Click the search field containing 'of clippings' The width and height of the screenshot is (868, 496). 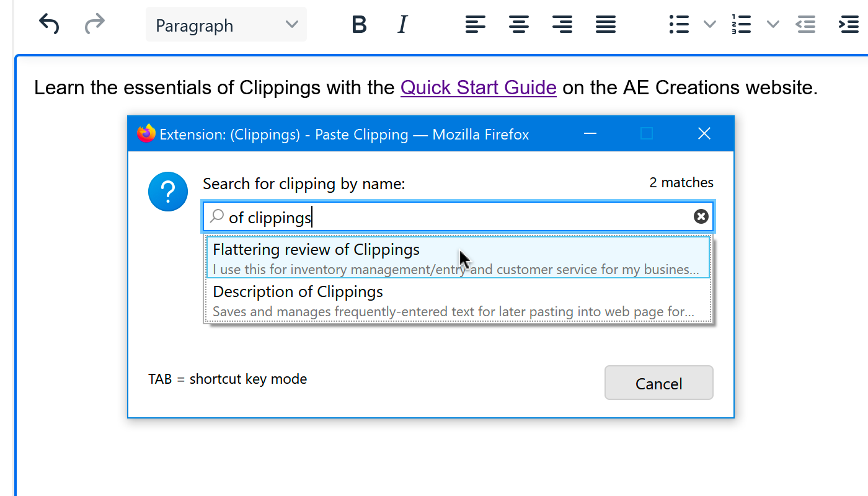pos(458,216)
